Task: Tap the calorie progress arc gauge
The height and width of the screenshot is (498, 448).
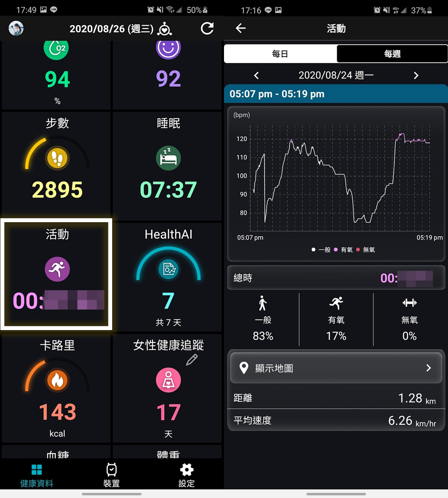Action: point(57,375)
